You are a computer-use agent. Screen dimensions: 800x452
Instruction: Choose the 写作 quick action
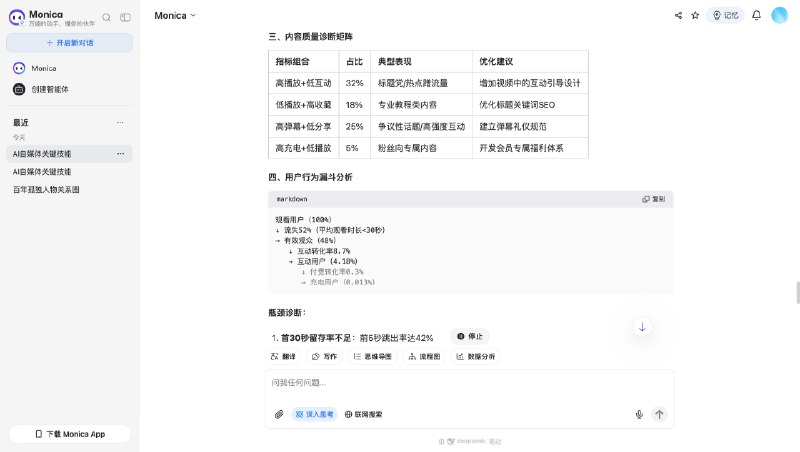pos(324,357)
